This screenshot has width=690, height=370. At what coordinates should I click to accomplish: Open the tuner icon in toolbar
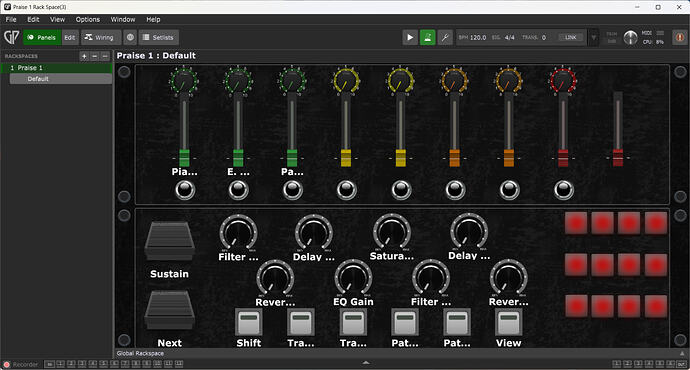coord(445,37)
